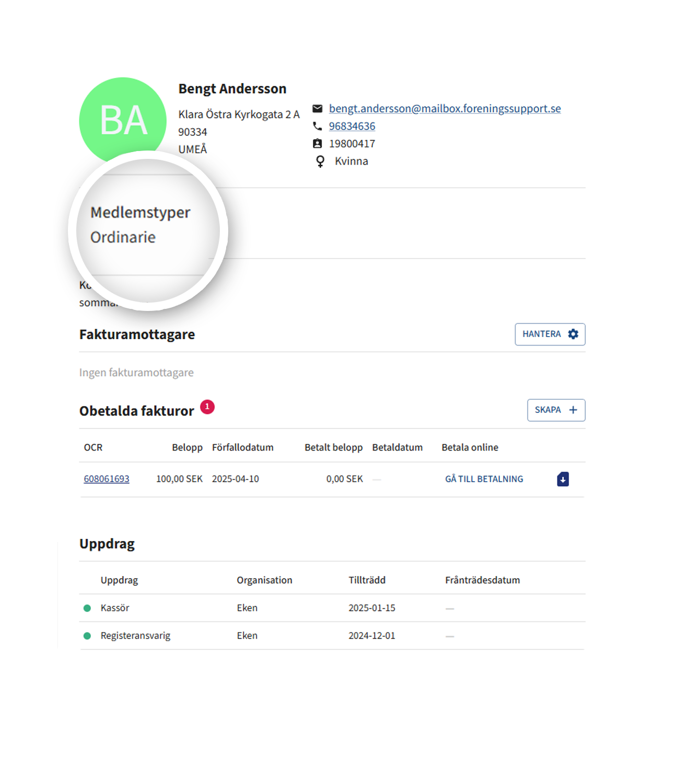This screenshot has height=784, width=679.
Task: Click the green status dot beside Kassör
Action: [x=87, y=608]
